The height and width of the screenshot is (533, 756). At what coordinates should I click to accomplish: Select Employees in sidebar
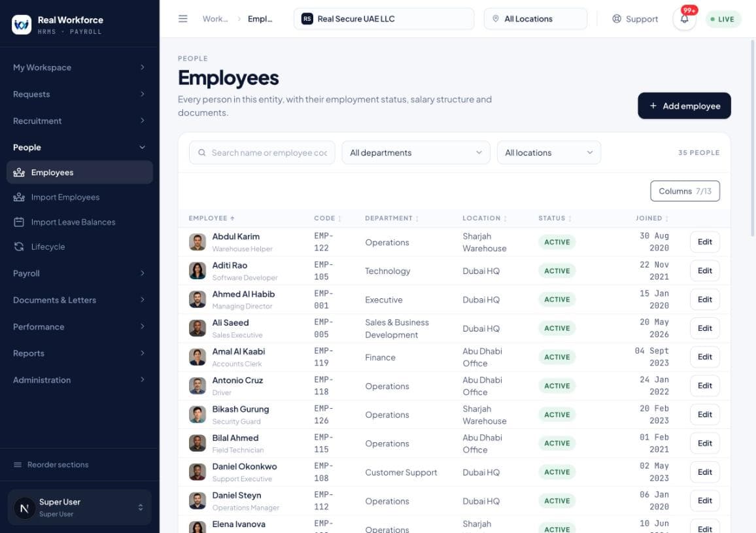(x=80, y=172)
